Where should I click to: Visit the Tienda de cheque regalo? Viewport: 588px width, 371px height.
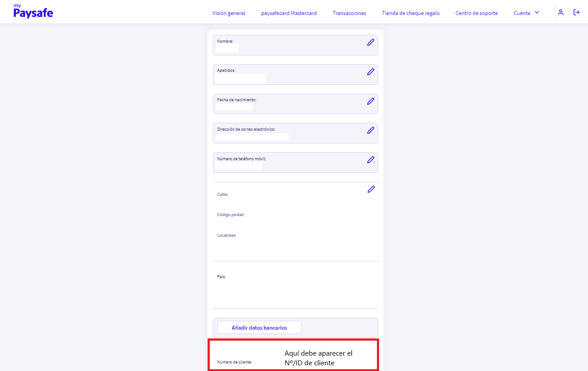pos(410,13)
